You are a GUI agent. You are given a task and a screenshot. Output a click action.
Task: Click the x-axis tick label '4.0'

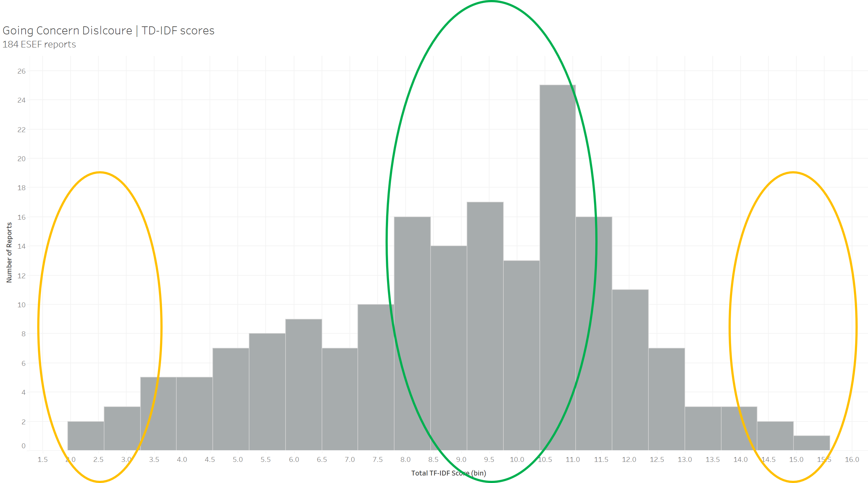click(182, 460)
